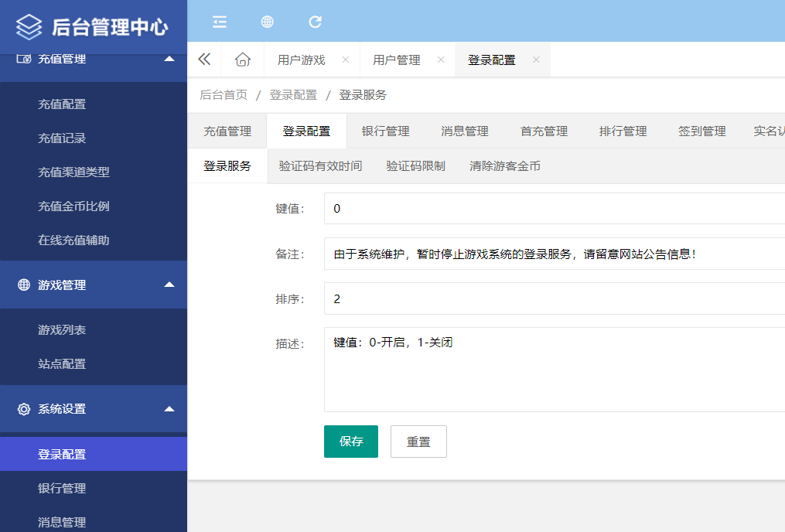Open 充值配置 in the sidebar
The width and height of the screenshot is (785, 532).
pos(93,104)
